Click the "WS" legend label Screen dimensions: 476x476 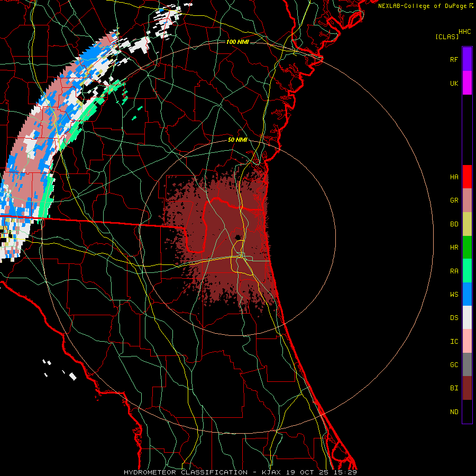tap(454, 294)
